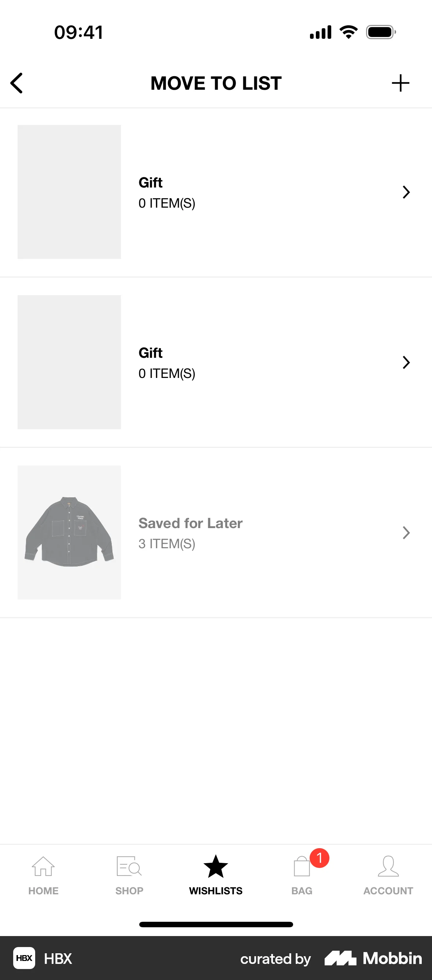
Task: Open the Home tab icon
Action: [43, 866]
